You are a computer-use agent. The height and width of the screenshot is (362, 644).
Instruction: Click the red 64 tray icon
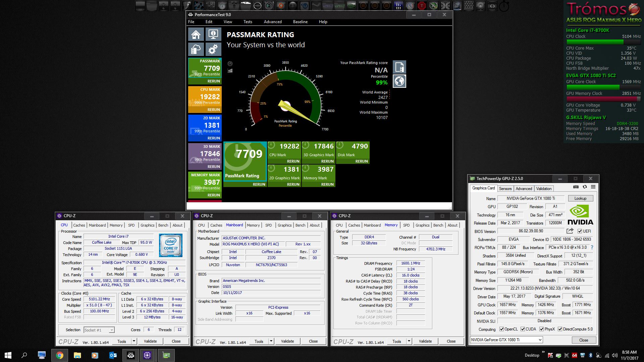pos(575,355)
